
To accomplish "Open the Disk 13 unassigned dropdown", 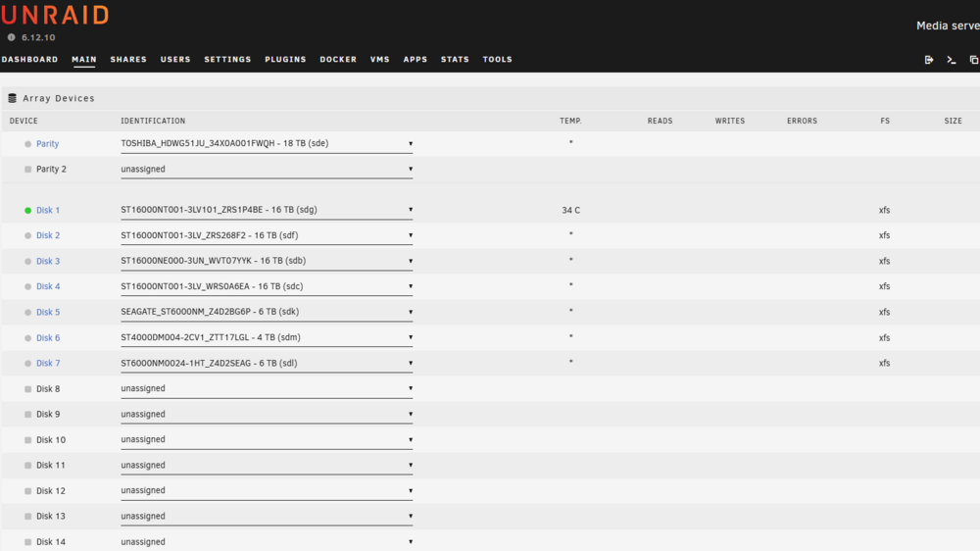I will [267, 516].
